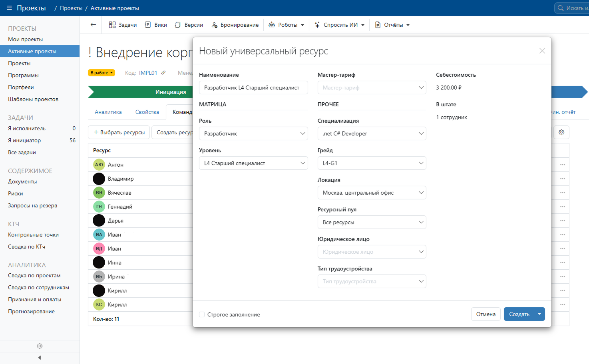Open sidebar settings gear at bottom
The height and width of the screenshot is (364, 589).
40,346
